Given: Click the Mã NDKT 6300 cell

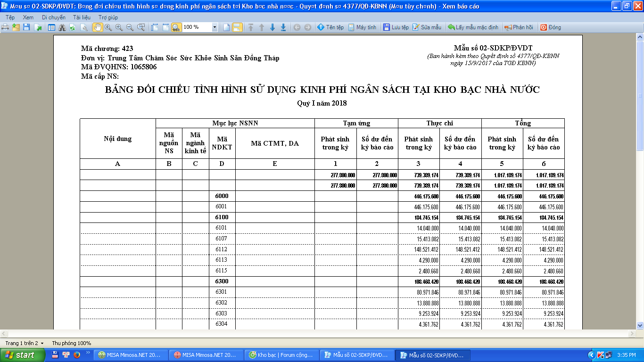Looking at the screenshot, I should click(223, 281).
